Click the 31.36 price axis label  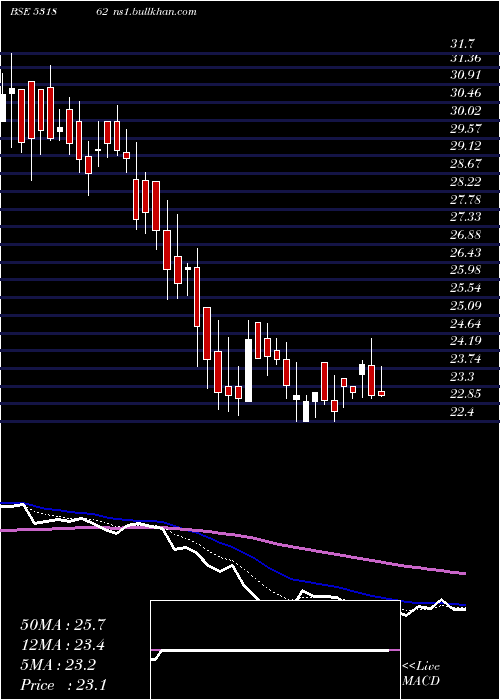tap(466, 58)
